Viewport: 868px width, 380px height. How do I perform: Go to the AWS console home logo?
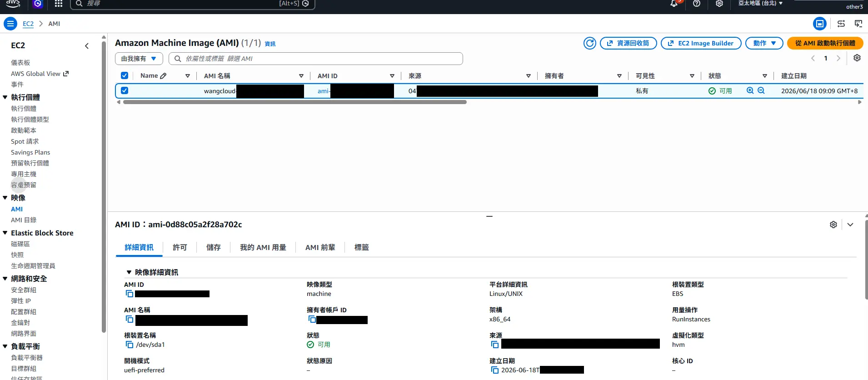[x=13, y=4]
